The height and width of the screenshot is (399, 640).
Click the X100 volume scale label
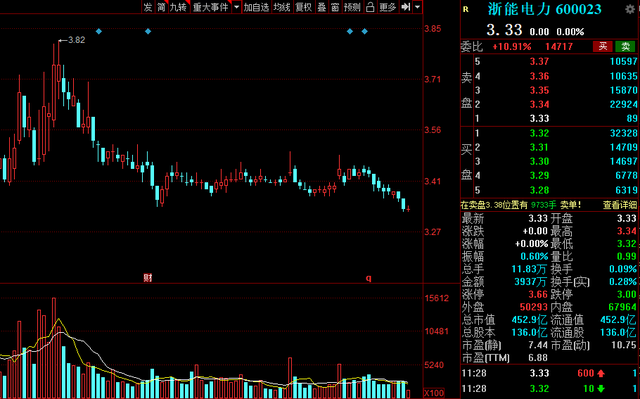[x=434, y=393]
